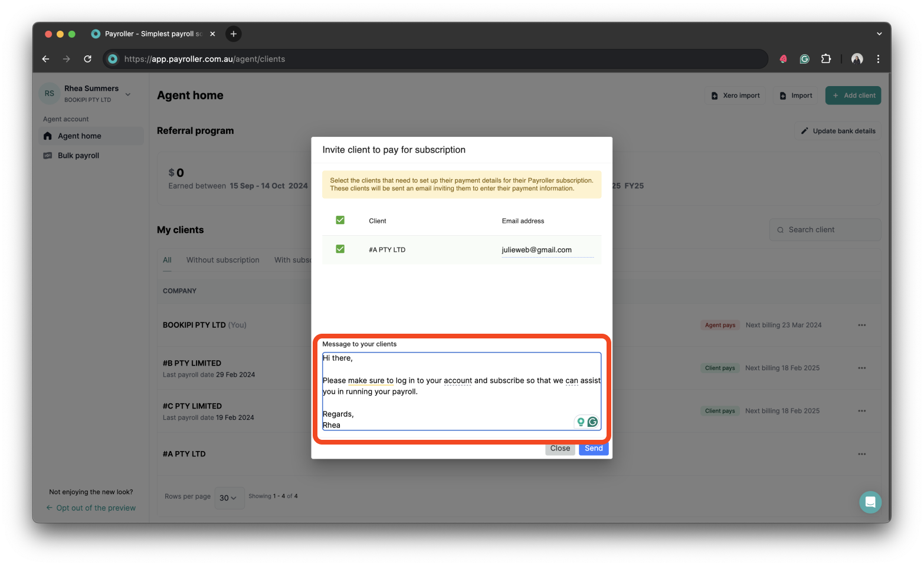The image size is (924, 566).
Task: Click the browser address bar URL
Action: [x=204, y=59]
